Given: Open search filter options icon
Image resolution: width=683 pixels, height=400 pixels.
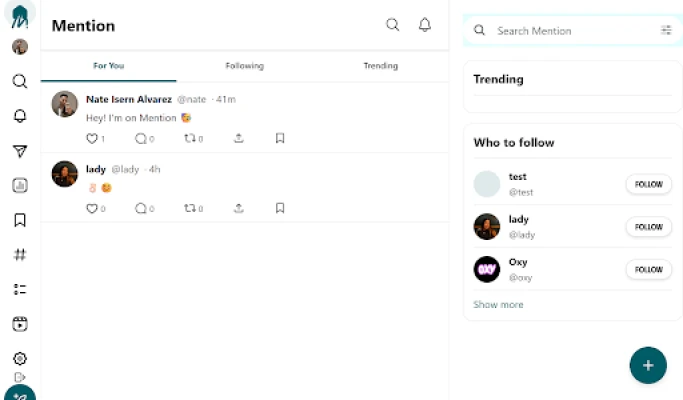Looking at the screenshot, I should pyautogui.click(x=666, y=31).
